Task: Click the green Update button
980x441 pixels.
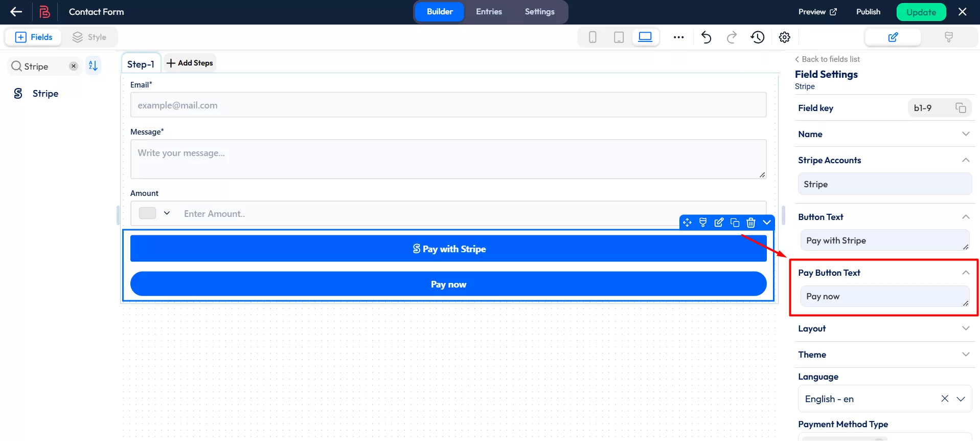Action: 921,12
